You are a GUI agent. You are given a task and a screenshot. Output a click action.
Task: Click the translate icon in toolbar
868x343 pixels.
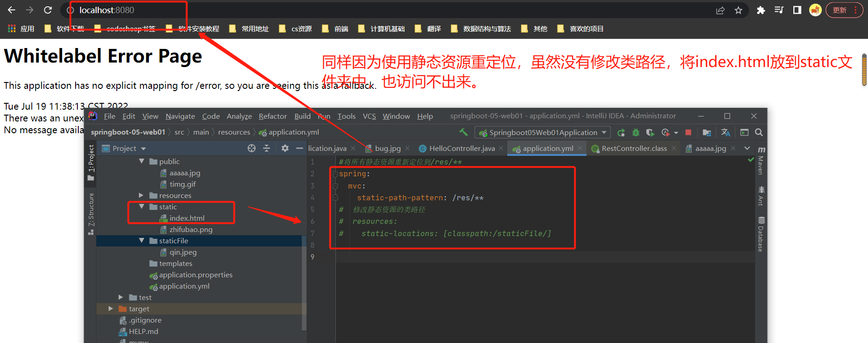point(725,132)
